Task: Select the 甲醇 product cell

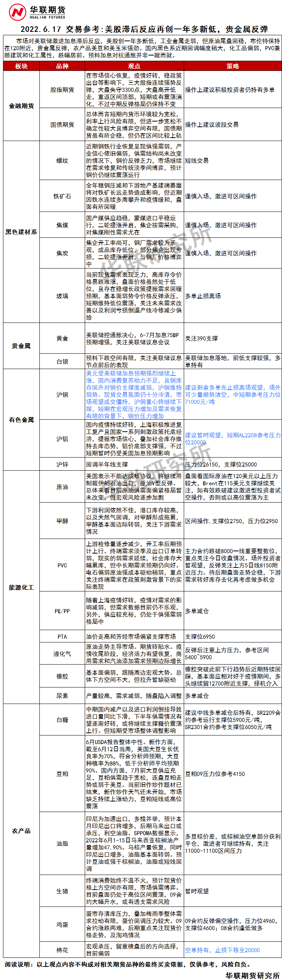Action: pyautogui.click(x=62, y=521)
